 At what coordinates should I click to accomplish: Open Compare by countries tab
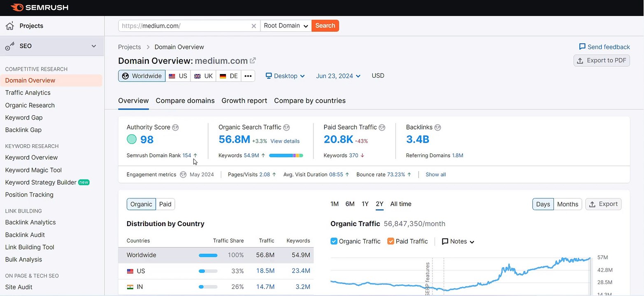pos(310,101)
